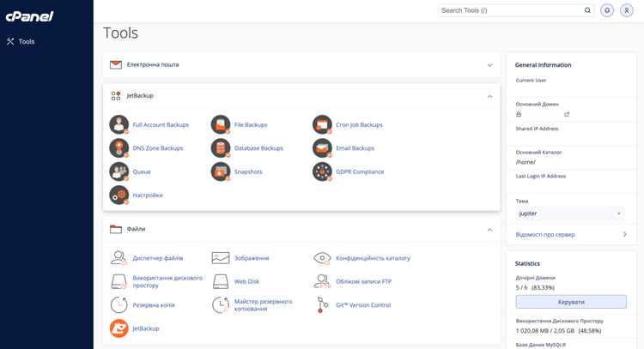Click the search magnifier icon
Viewport: 644px width, 349px height.
click(587, 10)
